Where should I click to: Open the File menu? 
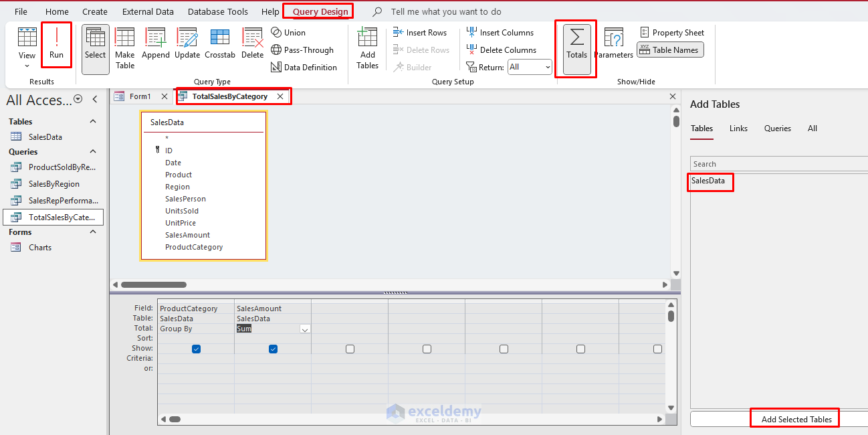point(21,11)
